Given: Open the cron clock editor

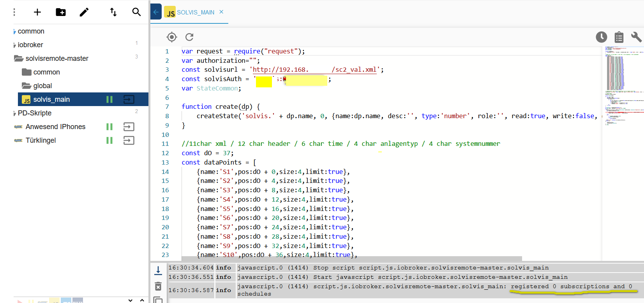Looking at the screenshot, I should [602, 37].
